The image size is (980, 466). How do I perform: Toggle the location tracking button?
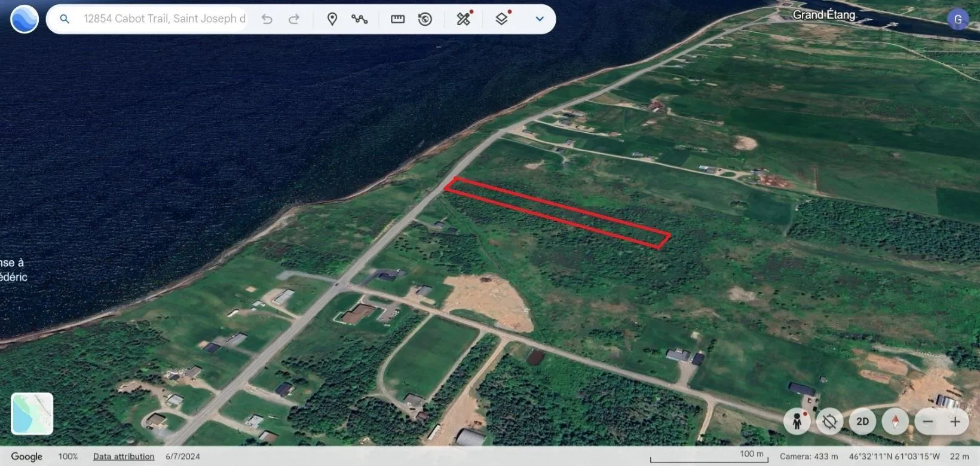point(829,422)
